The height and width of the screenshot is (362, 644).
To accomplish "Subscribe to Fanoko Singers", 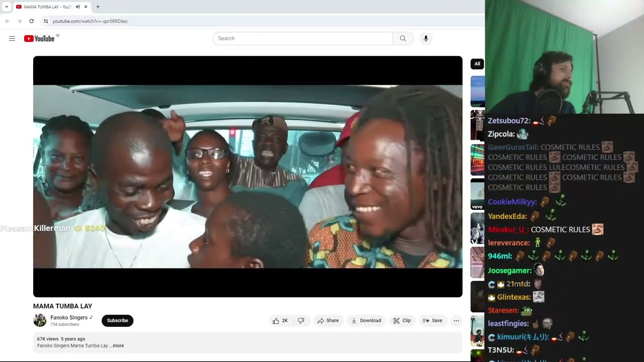I will (117, 321).
